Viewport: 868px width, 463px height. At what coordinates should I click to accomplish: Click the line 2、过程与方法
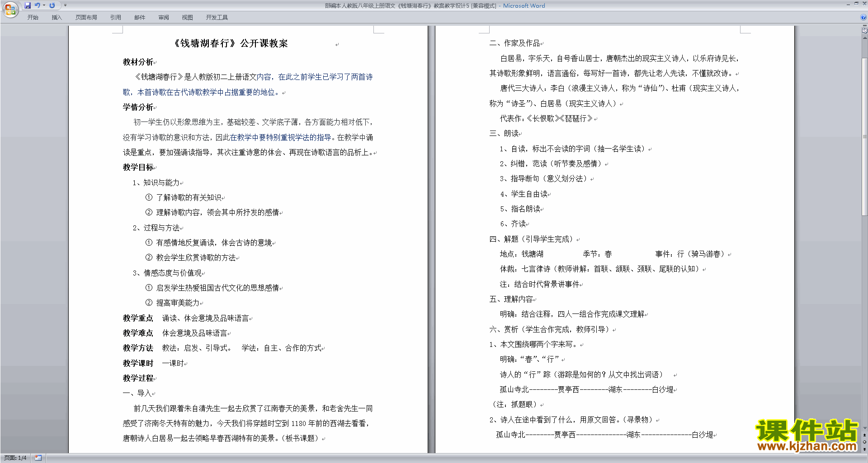[156, 228]
